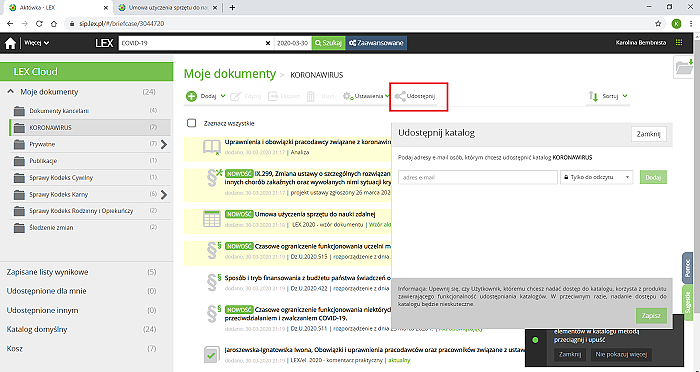Image resolution: width=700 pixels, height=372 pixels.
Task: Open the Pomoc side tab
Action: [x=688, y=268]
